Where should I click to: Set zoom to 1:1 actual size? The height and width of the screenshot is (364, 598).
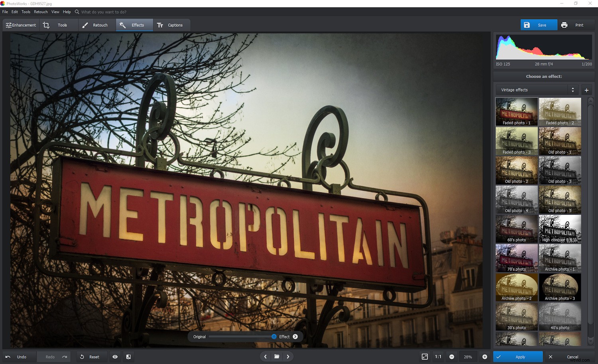[x=438, y=356]
